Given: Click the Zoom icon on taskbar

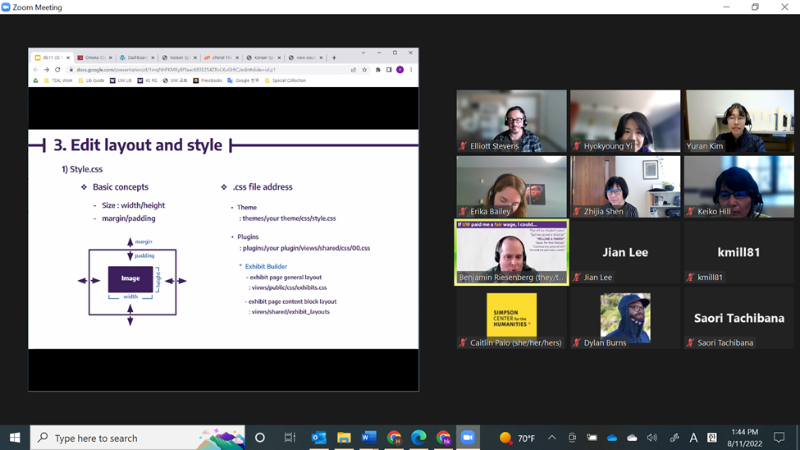Looking at the screenshot, I should point(468,438).
